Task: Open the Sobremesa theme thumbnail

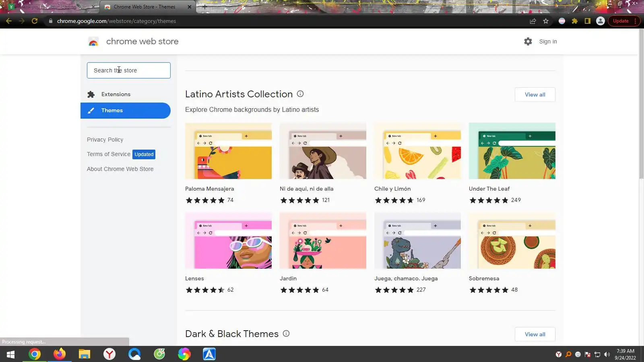Action: (512, 241)
